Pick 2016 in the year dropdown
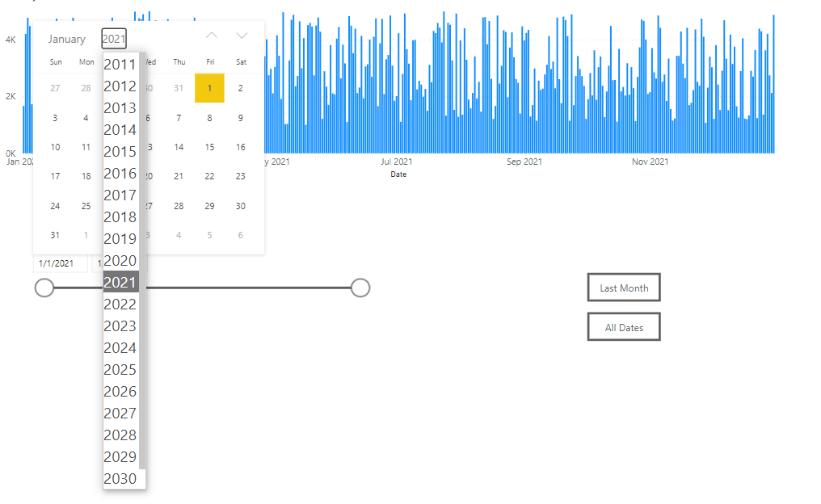Image resolution: width=821 pixels, height=504 pixels. [120, 173]
